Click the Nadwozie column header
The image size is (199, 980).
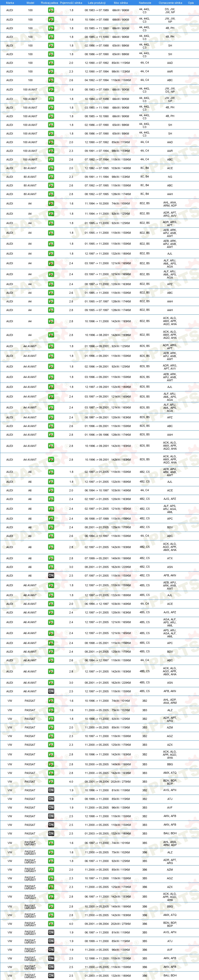coord(145,3)
